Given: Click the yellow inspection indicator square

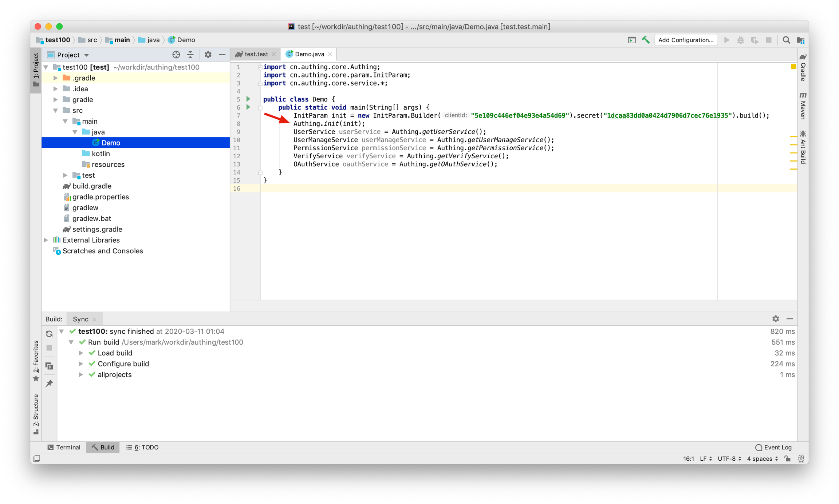Looking at the screenshot, I should coord(793,67).
